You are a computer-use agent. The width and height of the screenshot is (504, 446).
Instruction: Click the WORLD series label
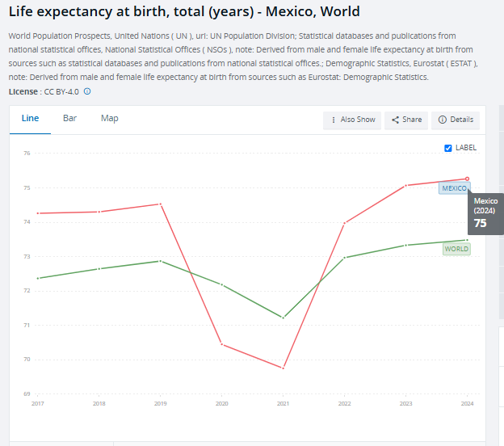point(456,249)
